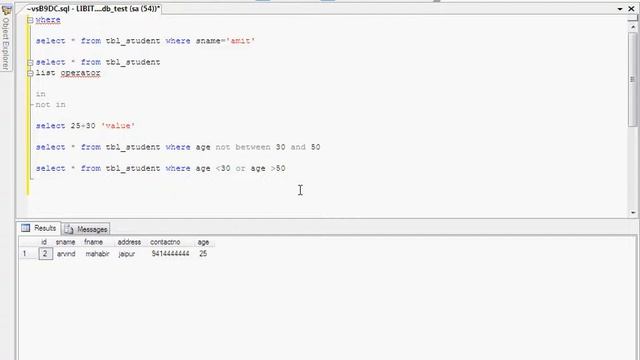Open the Object Explorer side panel
Viewport: 640px width, 360px height.
coord(6,43)
